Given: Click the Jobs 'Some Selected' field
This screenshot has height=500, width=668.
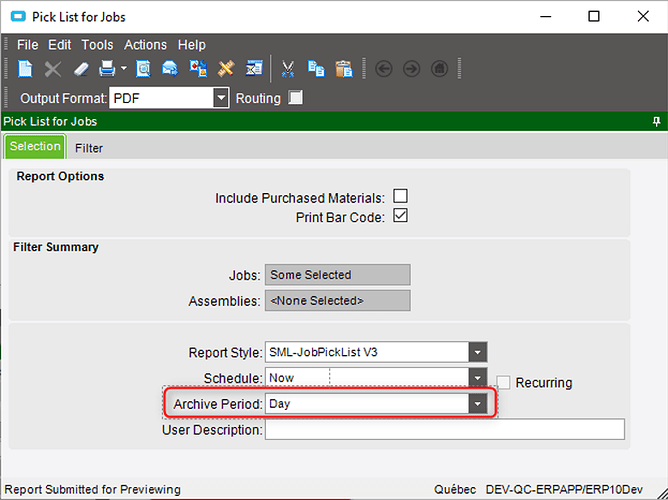Looking at the screenshot, I should click(x=337, y=275).
